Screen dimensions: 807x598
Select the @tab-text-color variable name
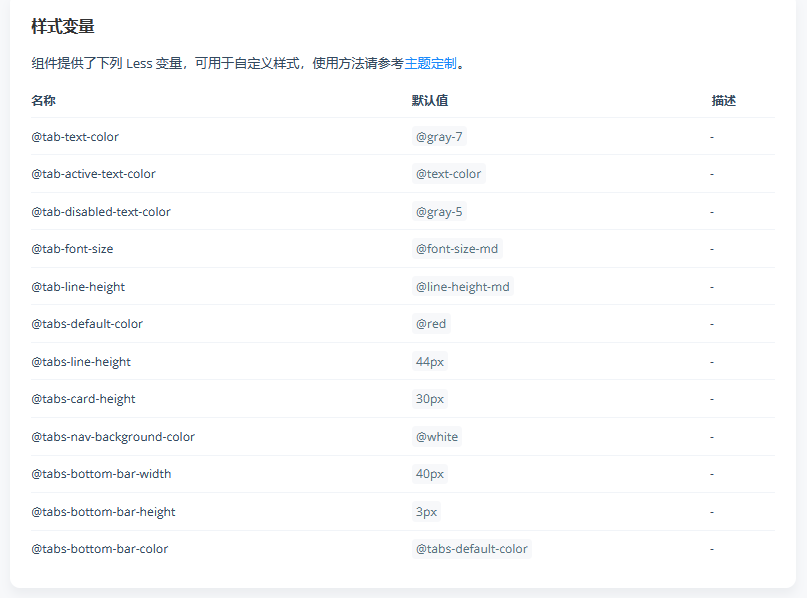(75, 136)
